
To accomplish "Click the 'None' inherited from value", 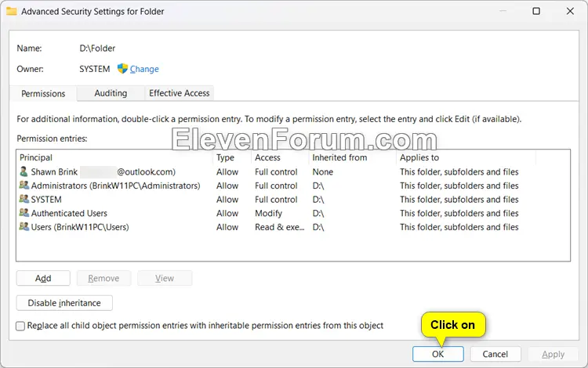I will tap(323, 171).
